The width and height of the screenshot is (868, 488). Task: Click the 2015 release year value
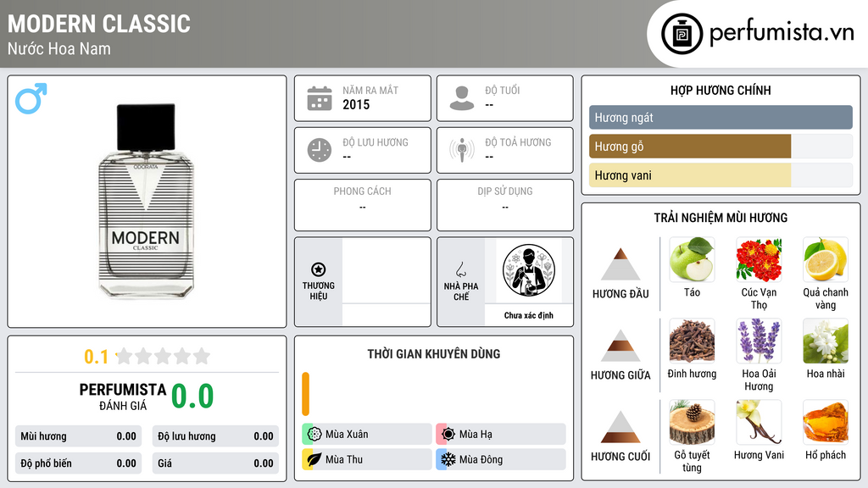click(x=356, y=104)
